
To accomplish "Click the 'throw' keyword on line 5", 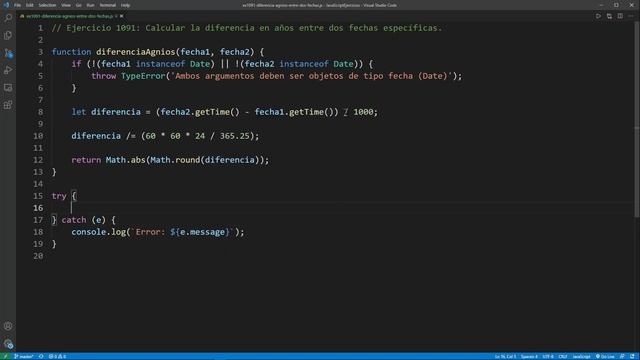I will (104, 76).
